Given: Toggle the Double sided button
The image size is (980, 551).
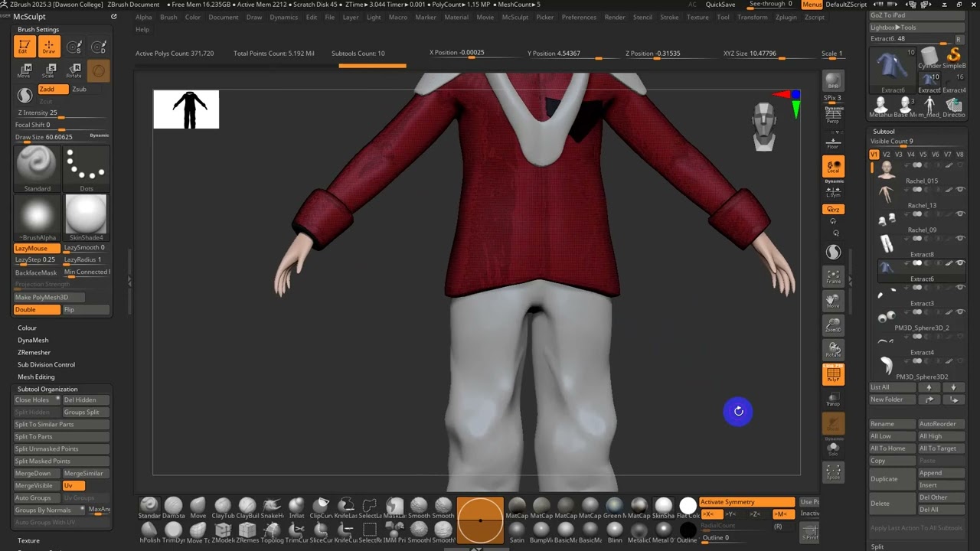Looking at the screenshot, I should click(x=37, y=309).
